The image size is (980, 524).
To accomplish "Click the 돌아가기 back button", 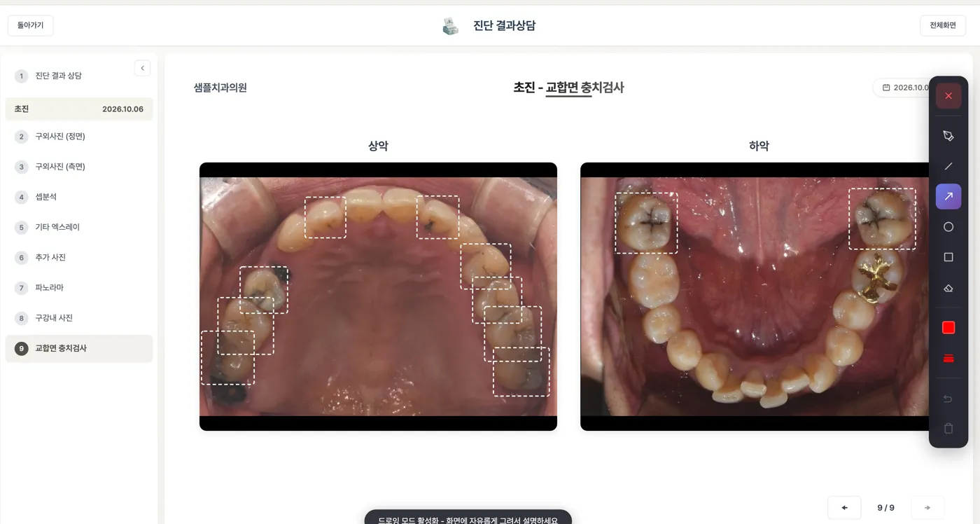I will click(31, 25).
